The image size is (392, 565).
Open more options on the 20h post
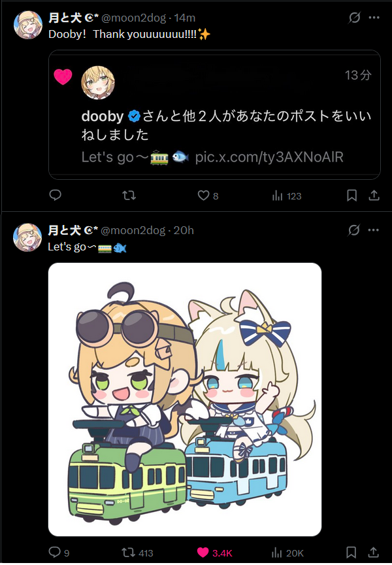373,230
